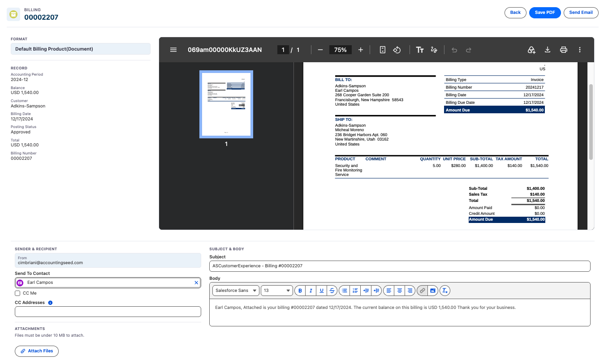Insert a bulleted list in the body
The width and height of the screenshot is (604, 364).
click(345, 291)
